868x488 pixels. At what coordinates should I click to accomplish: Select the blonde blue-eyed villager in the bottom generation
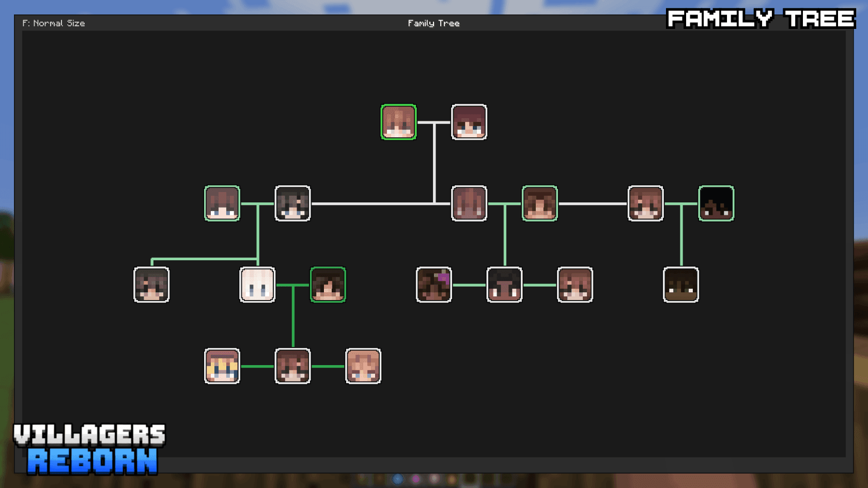[222, 366]
